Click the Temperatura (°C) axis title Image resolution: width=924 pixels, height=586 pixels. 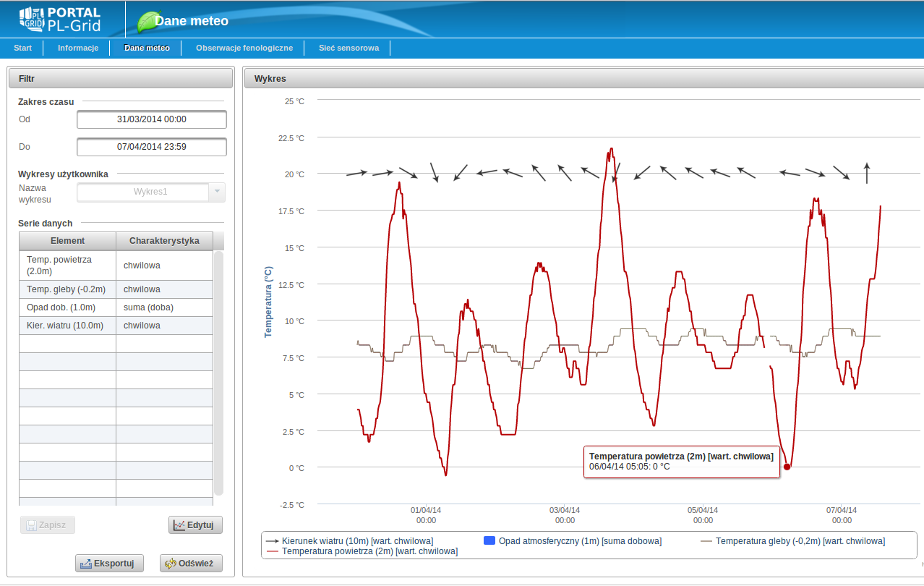268,302
